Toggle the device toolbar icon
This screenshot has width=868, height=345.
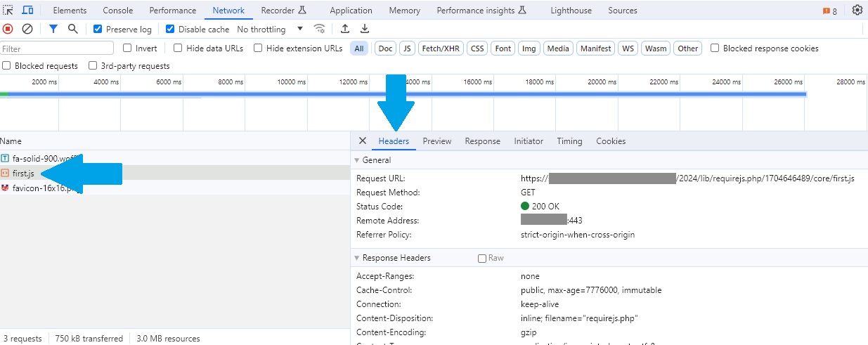pos(28,11)
